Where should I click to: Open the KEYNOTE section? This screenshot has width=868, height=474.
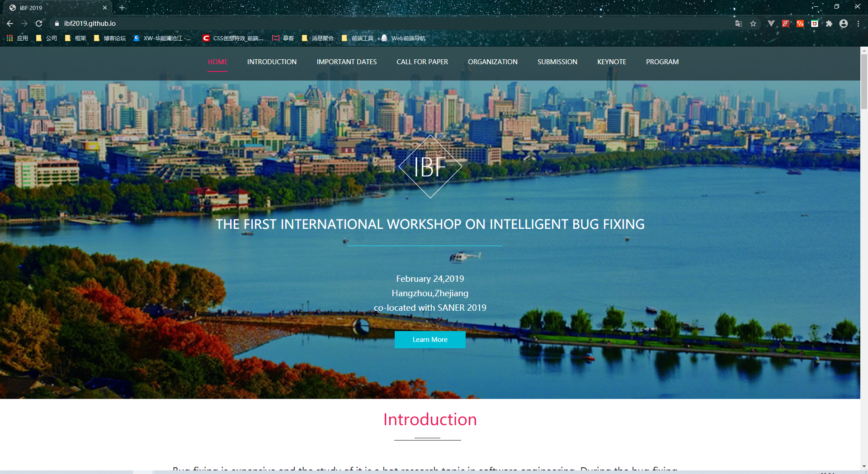[612, 62]
